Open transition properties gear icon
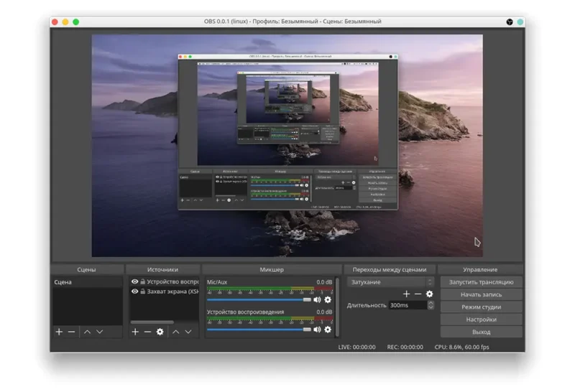 click(429, 294)
